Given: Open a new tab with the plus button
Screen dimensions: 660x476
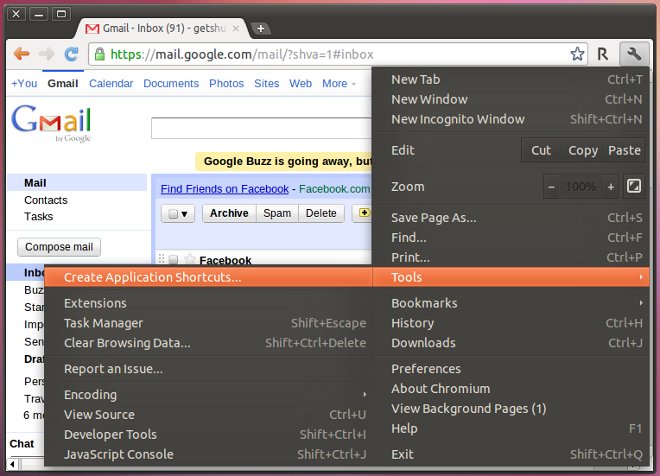Looking at the screenshot, I should [x=261, y=29].
